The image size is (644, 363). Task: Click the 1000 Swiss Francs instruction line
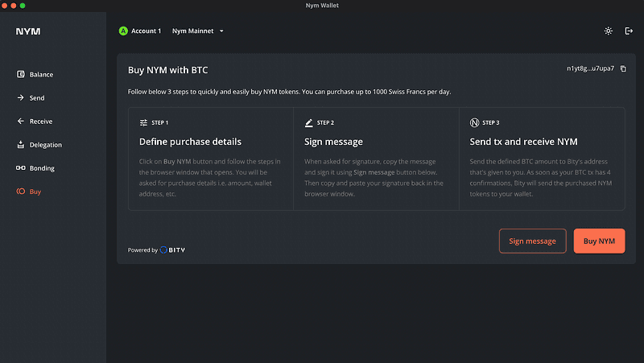pyautogui.click(x=289, y=92)
